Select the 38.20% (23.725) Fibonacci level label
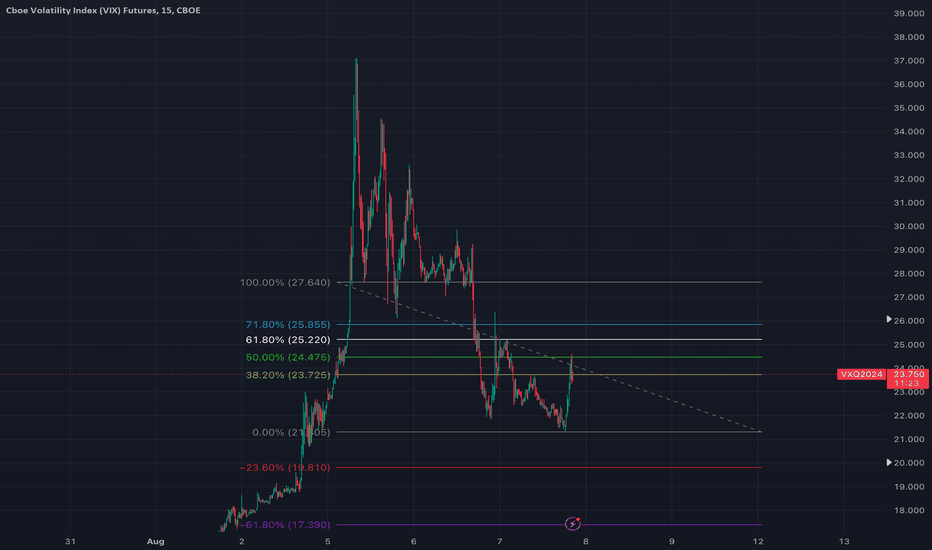The width and height of the screenshot is (932, 550). point(288,375)
